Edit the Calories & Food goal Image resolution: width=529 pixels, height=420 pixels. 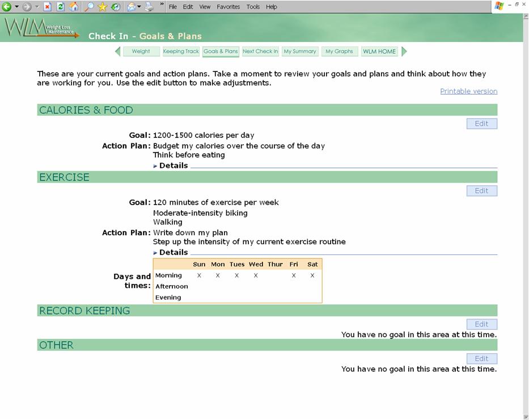[481, 124]
